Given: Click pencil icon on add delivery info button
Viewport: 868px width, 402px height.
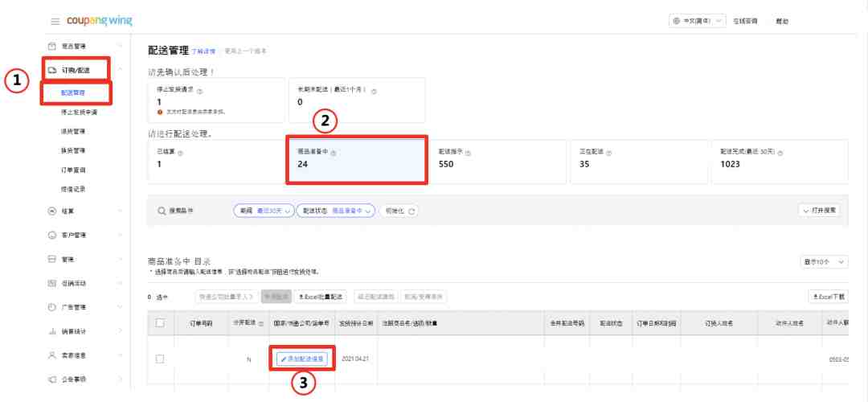Looking at the screenshot, I should pos(284,359).
